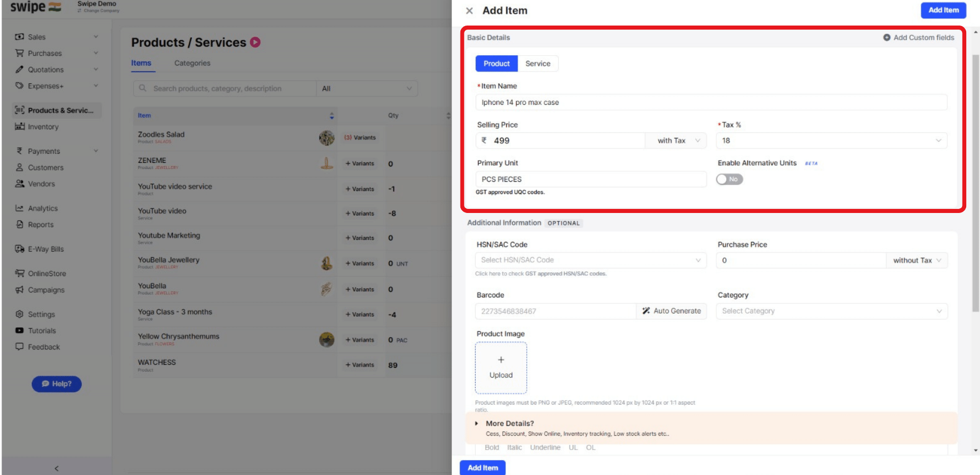
Task: Expand the Sales menu in sidebar
Action: 38,37
